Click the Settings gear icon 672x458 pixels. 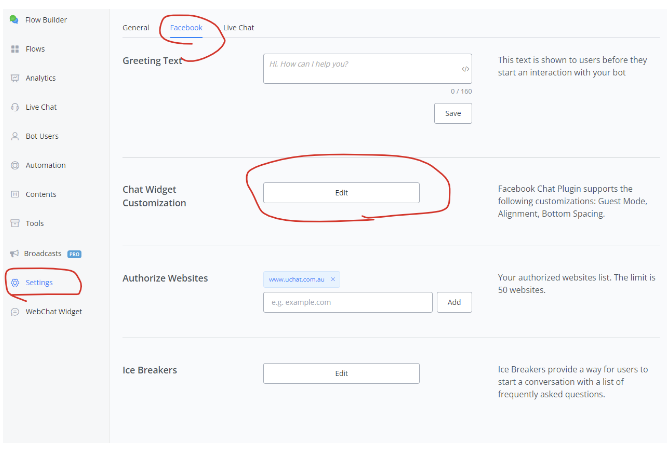click(15, 283)
